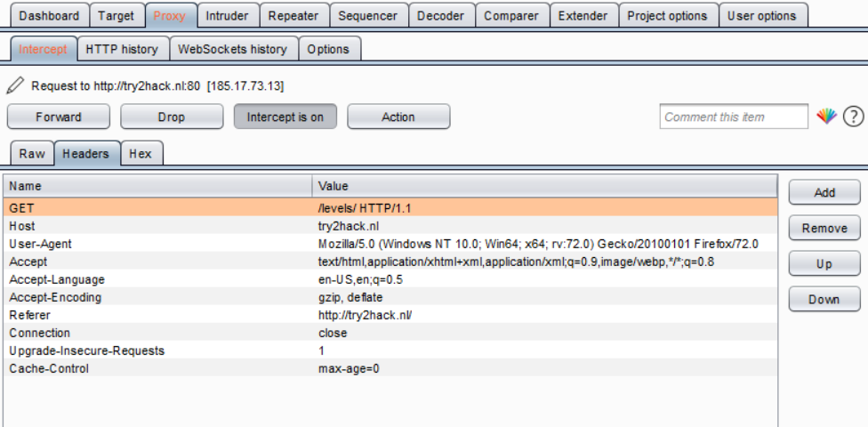Remove the selected header
This screenshot has height=427, width=868.
pos(824,228)
